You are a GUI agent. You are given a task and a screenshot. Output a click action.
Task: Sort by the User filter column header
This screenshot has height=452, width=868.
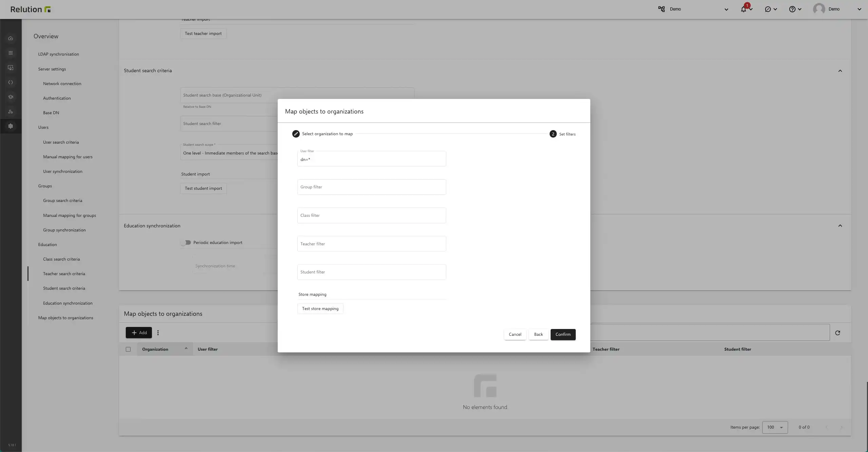pyautogui.click(x=208, y=349)
